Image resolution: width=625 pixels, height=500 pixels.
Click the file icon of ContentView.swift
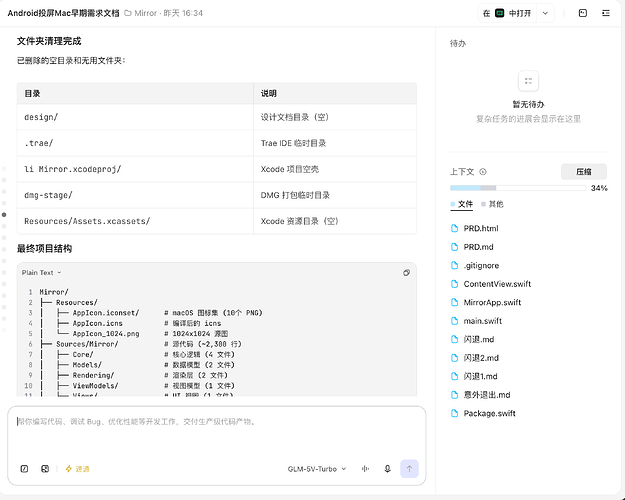(x=454, y=284)
